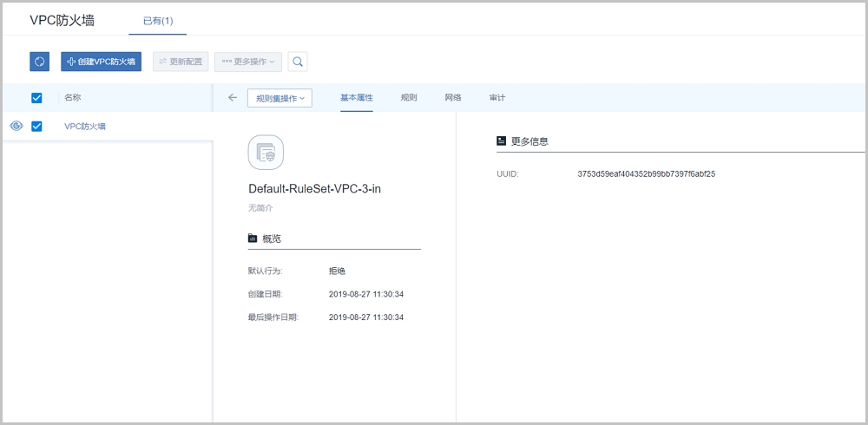Click the rule set icon above Default-RuleSet-VPC-3-in
Screen dimensions: 868x425
[266, 153]
